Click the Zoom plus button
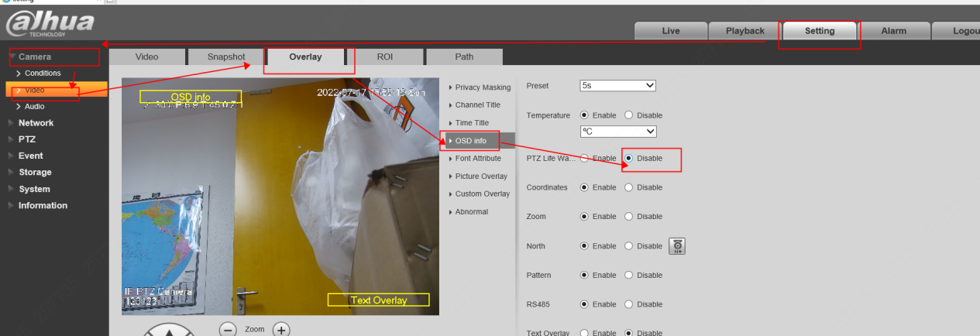The image size is (980, 336). pyautogui.click(x=280, y=329)
